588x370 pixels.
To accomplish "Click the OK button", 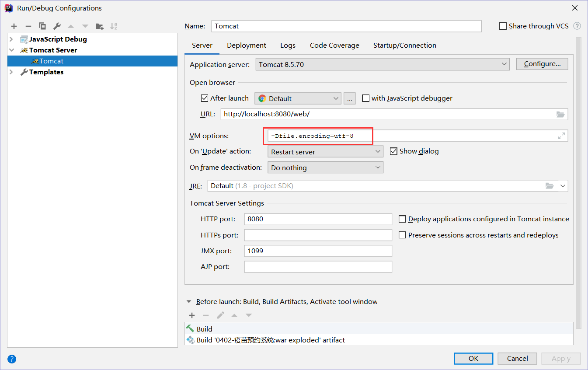I will 473,359.
